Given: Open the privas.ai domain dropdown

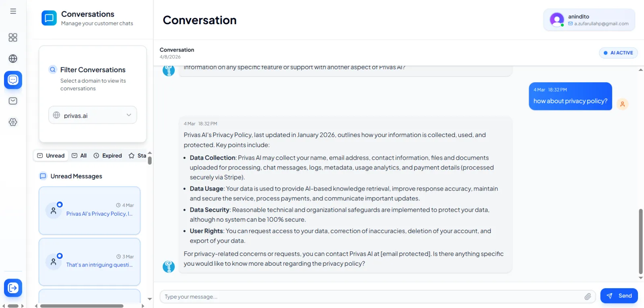Looking at the screenshot, I should pyautogui.click(x=93, y=115).
